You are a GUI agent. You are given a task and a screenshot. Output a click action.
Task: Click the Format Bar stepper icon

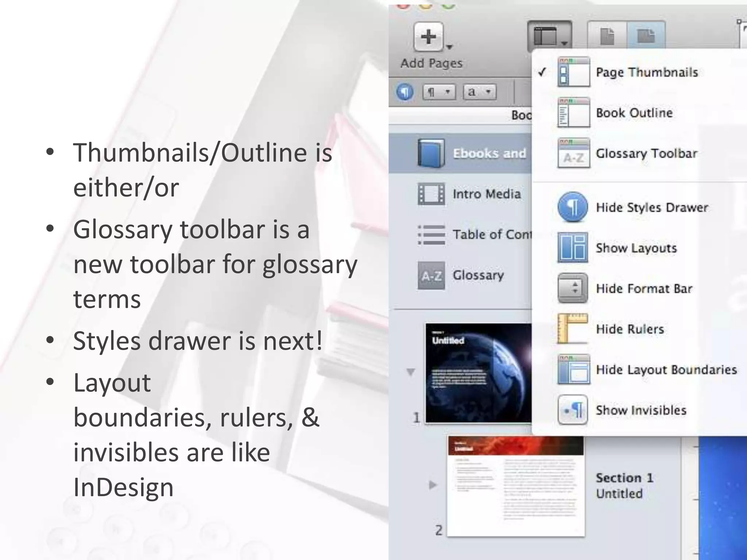573,288
